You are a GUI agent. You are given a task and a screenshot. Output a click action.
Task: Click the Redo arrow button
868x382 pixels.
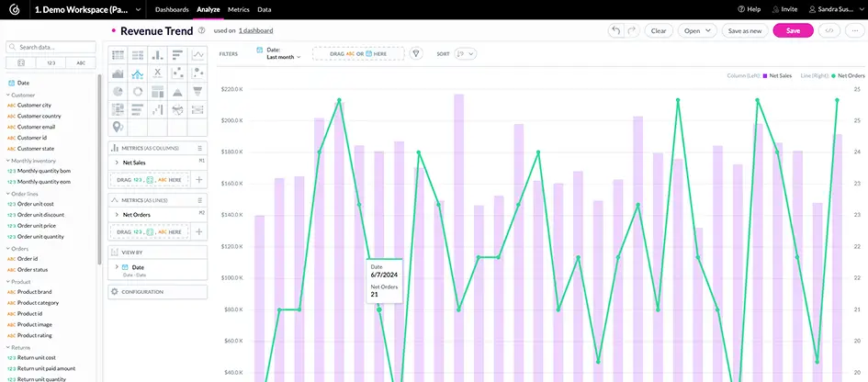pos(632,31)
